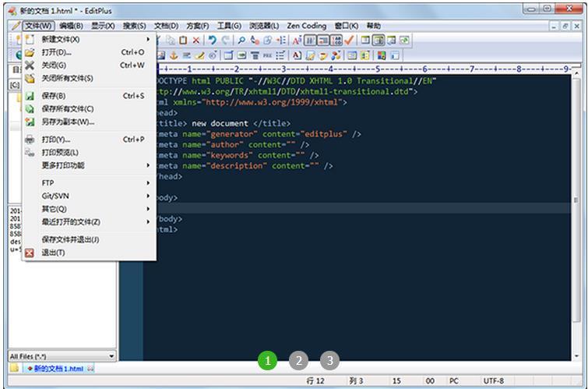Click the anchor icon in HTML toolbar
This screenshot has width=588, height=389.
click(x=174, y=56)
